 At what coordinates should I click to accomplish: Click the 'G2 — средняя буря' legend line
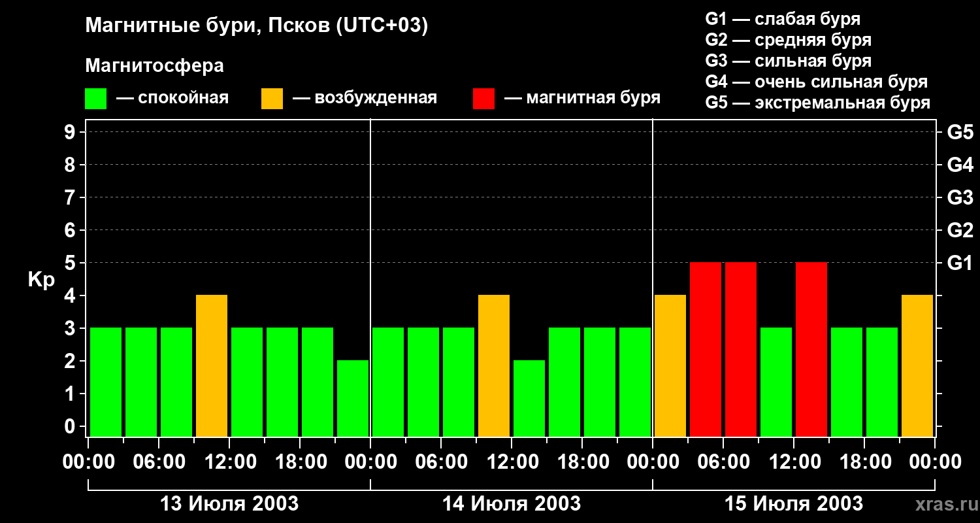click(x=788, y=40)
